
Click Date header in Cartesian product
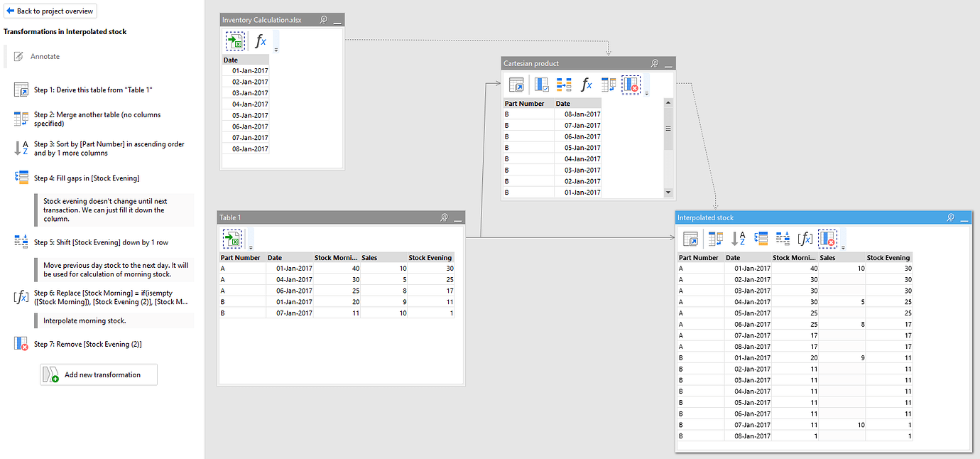(x=578, y=104)
